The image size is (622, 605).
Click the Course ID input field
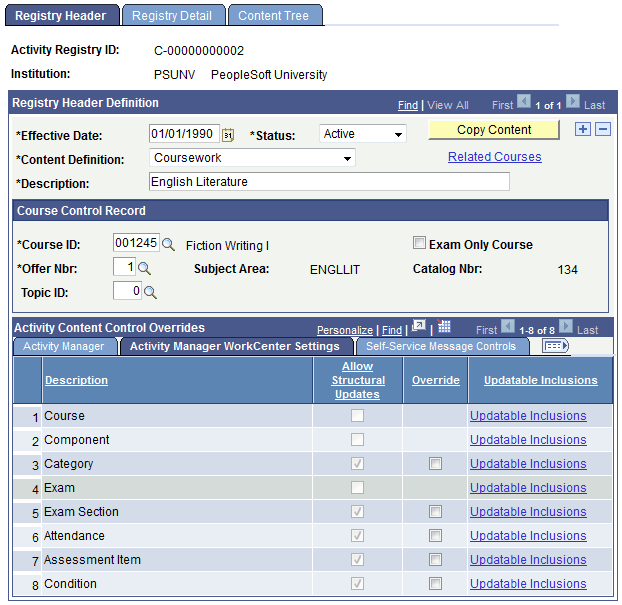coord(136,242)
